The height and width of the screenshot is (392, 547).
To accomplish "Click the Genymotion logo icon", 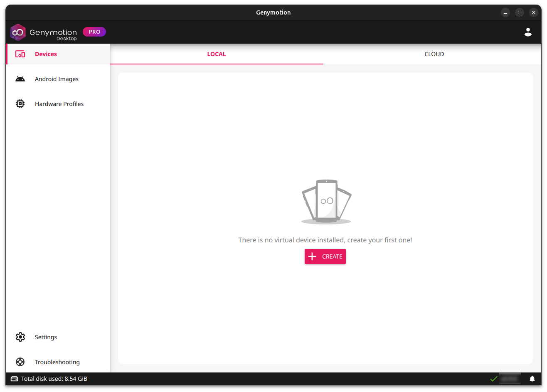I will pyautogui.click(x=18, y=32).
